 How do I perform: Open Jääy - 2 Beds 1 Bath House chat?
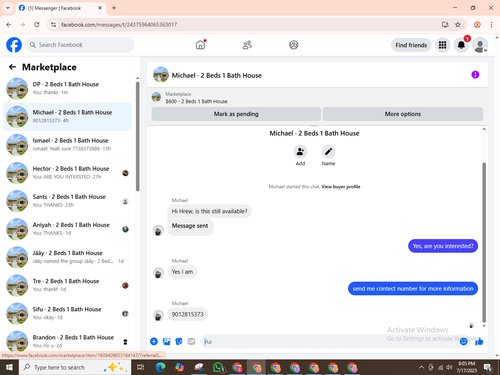[67, 257]
